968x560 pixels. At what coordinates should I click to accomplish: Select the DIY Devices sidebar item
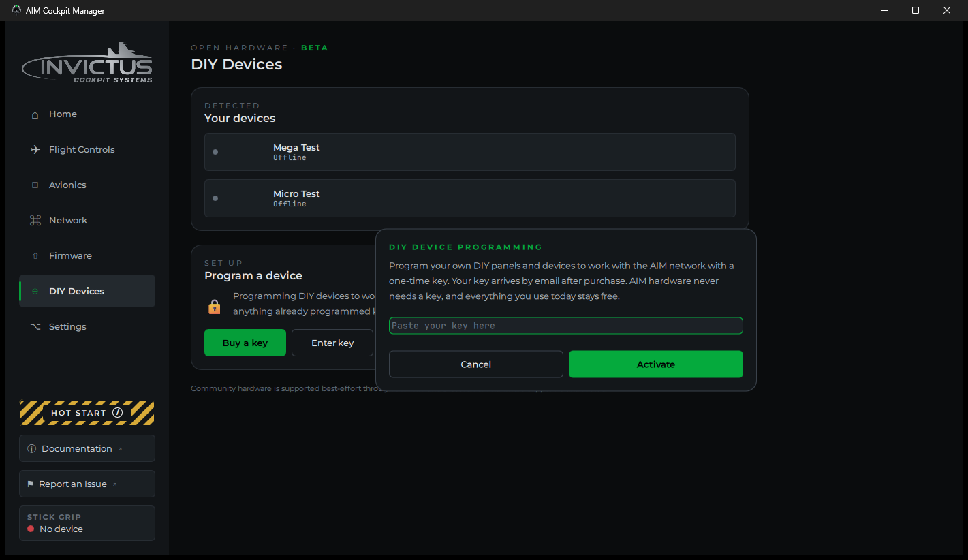[x=87, y=291]
